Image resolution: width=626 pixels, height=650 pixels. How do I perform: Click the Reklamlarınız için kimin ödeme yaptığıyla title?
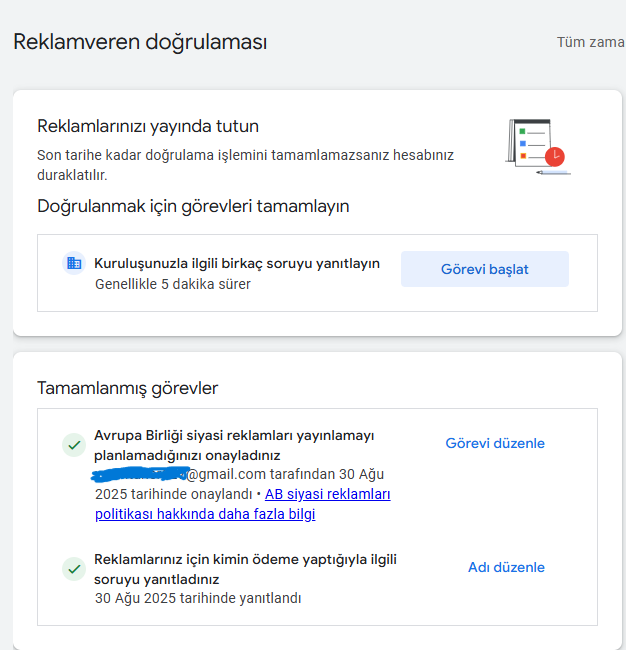(245, 569)
